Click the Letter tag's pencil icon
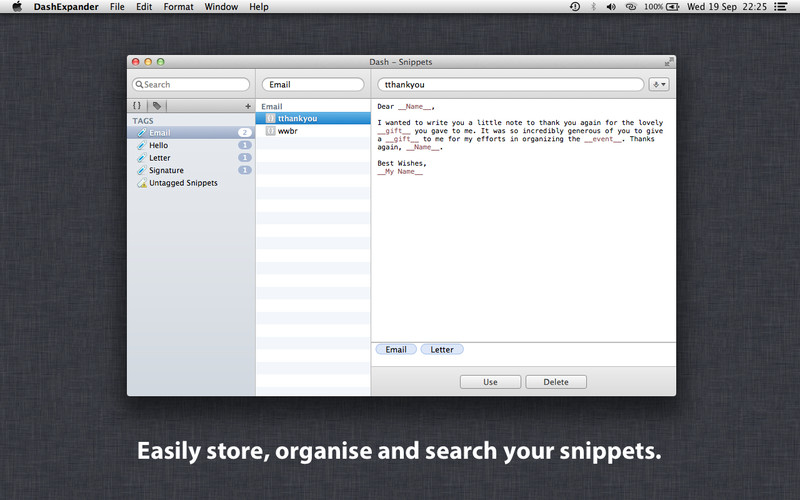The image size is (800, 500). click(x=142, y=158)
